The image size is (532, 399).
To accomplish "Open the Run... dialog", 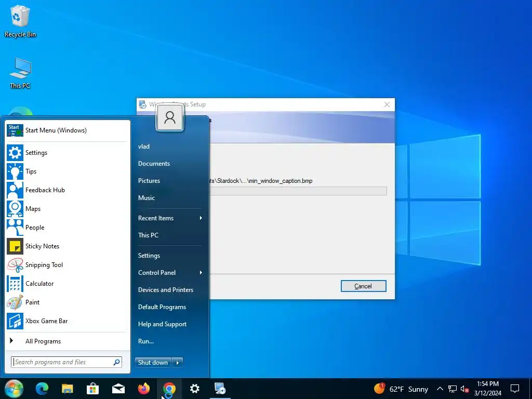I will (x=146, y=341).
